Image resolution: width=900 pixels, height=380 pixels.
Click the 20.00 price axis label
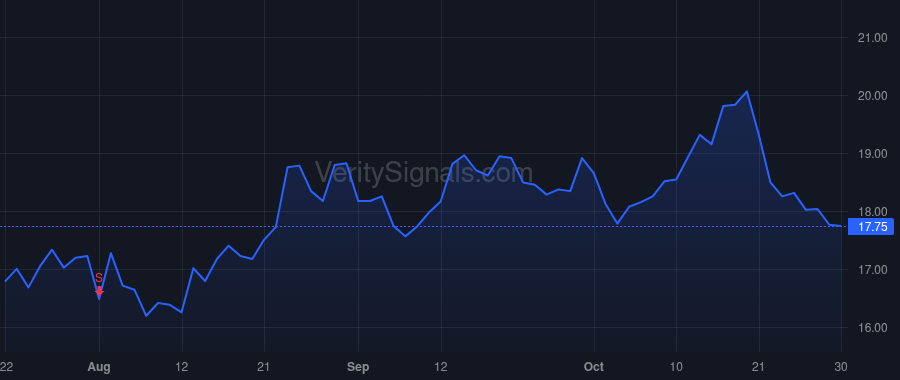872,96
